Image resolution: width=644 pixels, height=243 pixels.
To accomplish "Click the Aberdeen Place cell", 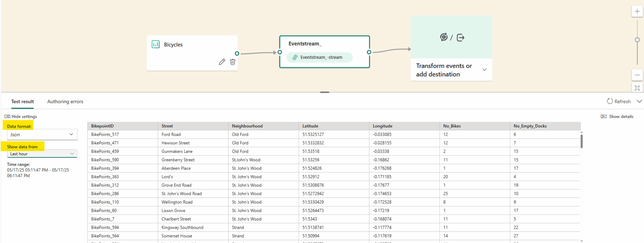I will coord(193,168).
